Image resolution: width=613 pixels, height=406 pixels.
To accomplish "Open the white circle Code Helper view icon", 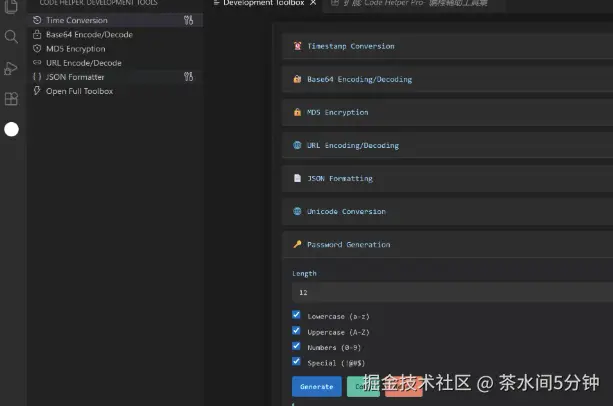I will (11, 129).
